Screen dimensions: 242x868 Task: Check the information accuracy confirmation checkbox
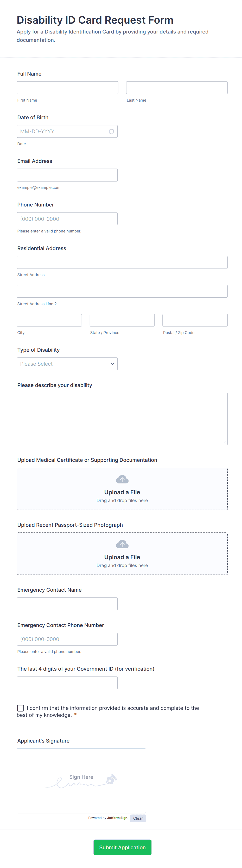tap(21, 708)
